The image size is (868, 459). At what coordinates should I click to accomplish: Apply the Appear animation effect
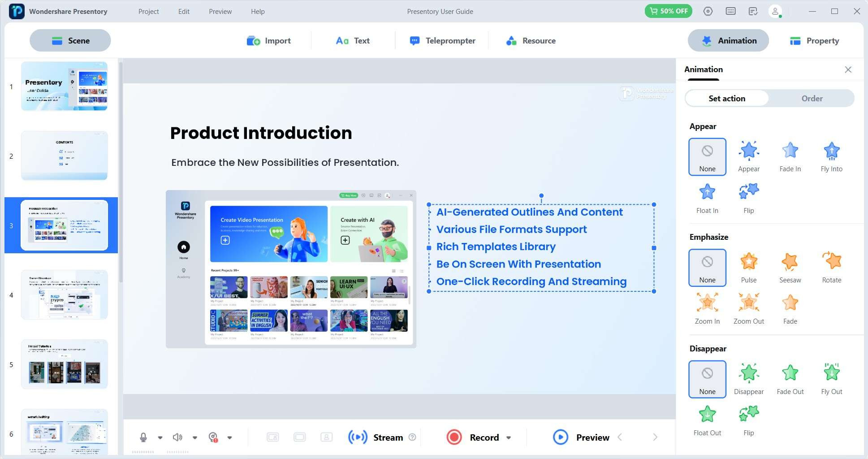[748, 156]
